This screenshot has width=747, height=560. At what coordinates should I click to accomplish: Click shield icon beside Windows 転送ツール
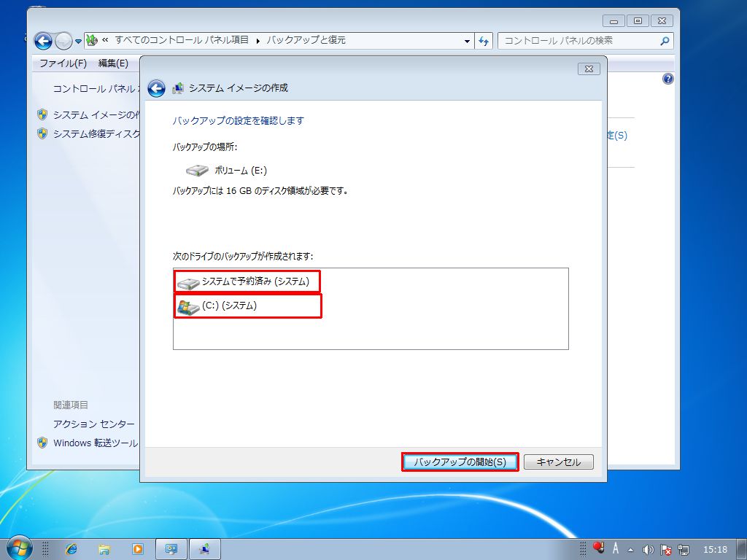[x=42, y=443]
